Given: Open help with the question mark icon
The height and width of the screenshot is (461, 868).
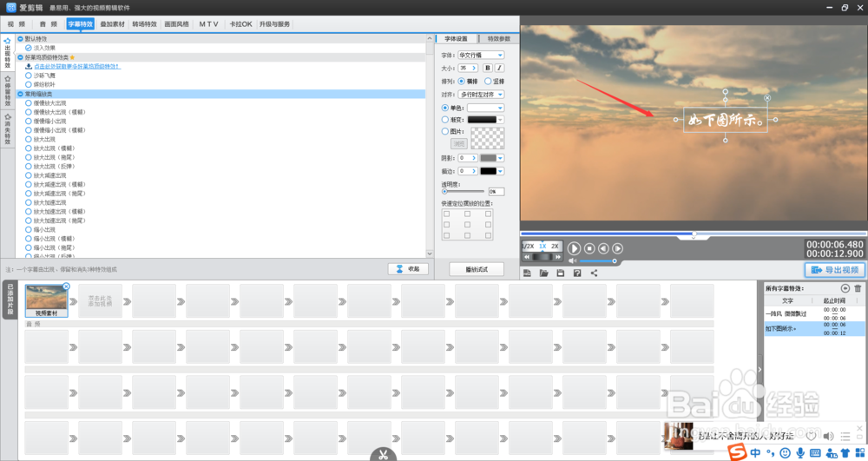Looking at the screenshot, I should 577,273.
